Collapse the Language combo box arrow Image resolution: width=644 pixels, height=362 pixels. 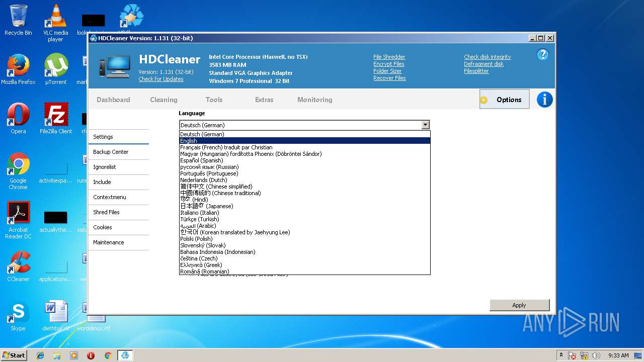425,125
